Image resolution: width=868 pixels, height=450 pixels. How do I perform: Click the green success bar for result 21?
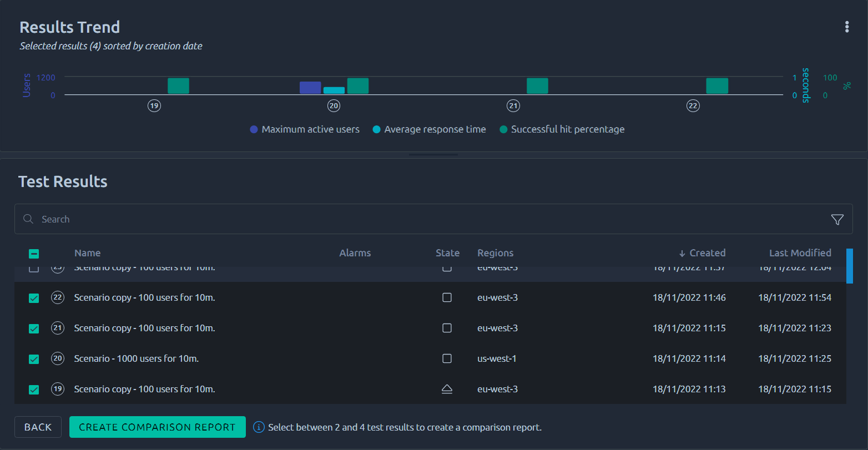(537, 86)
